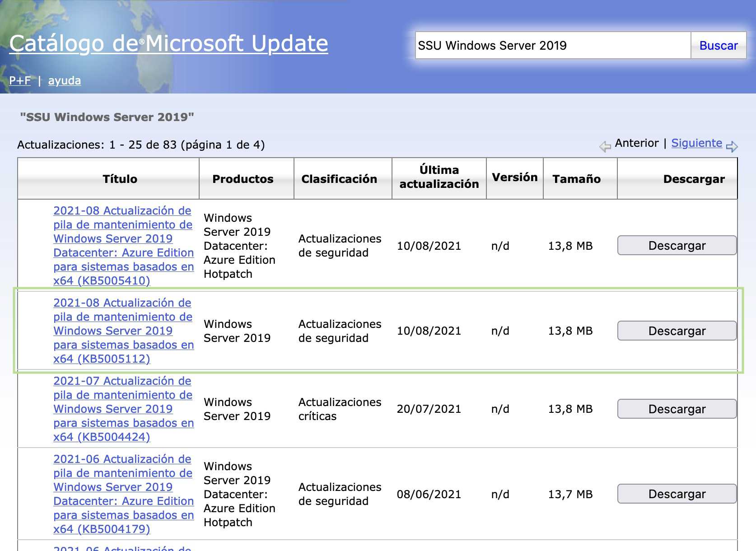Image resolution: width=756 pixels, height=551 pixels.
Task: Go to Siguiente results page
Action: point(697,143)
